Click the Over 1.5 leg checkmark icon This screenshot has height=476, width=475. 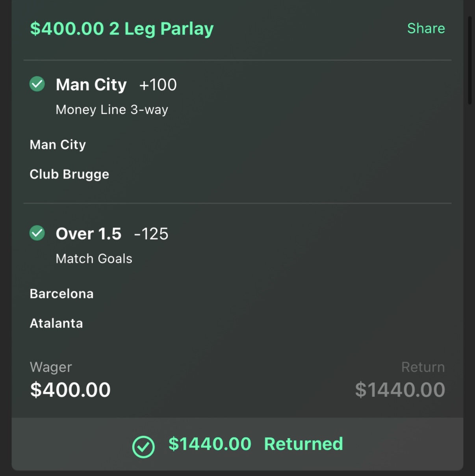(37, 233)
